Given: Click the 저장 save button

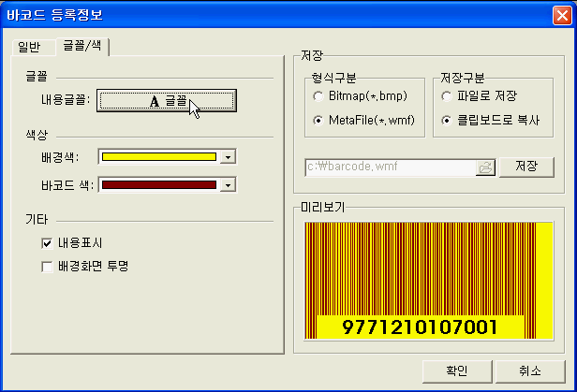Looking at the screenshot, I should pyautogui.click(x=526, y=167).
